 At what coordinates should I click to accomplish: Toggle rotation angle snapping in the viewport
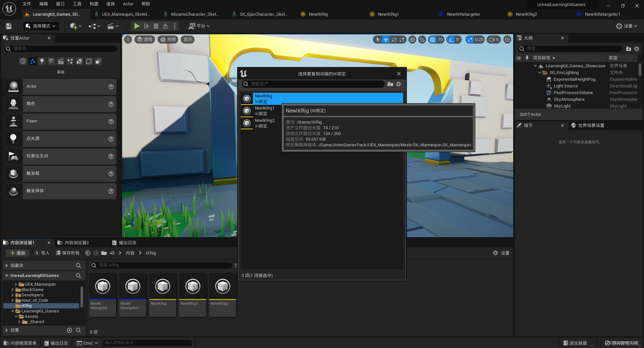[x=451, y=40]
